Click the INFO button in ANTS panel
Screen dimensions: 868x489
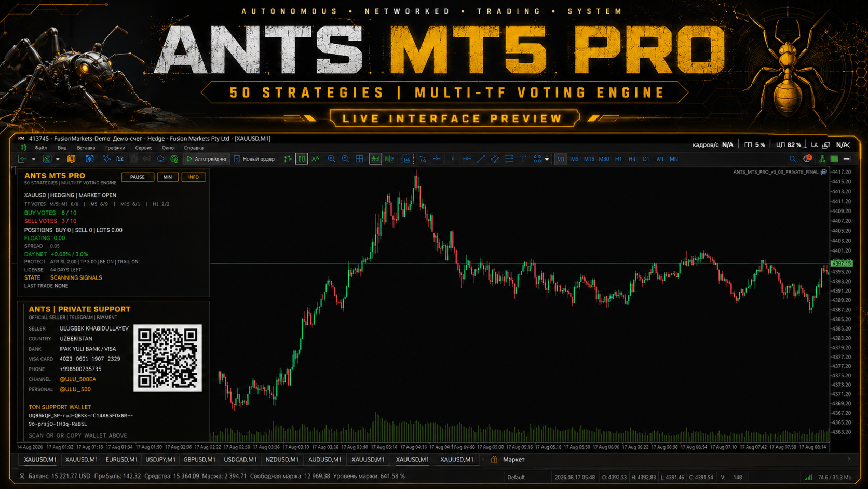click(194, 177)
